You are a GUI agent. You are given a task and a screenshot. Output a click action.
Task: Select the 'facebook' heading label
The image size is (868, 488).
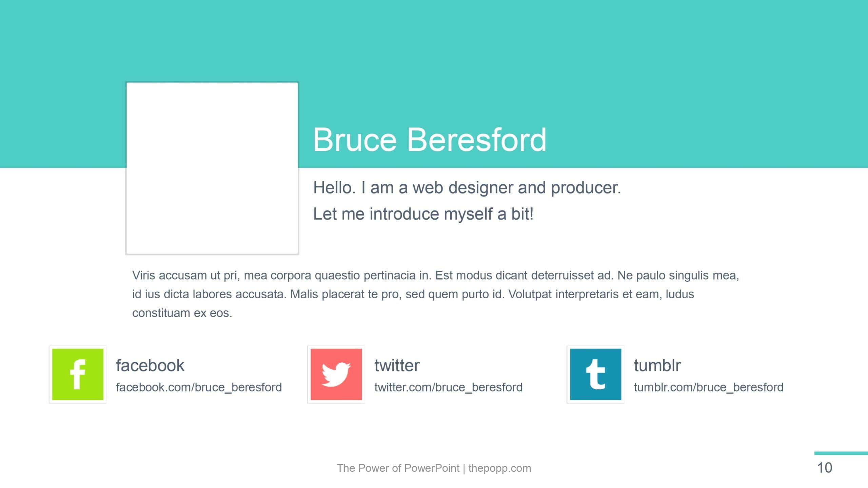coord(150,365)
